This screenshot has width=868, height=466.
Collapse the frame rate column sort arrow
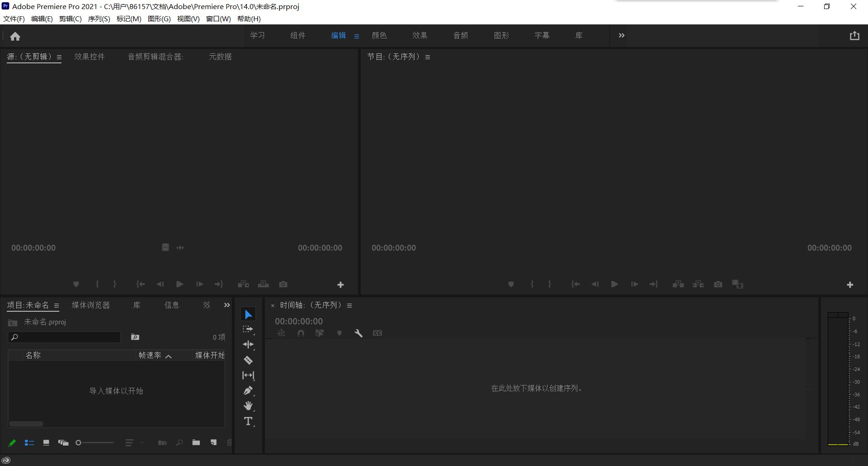pos(169,356)
